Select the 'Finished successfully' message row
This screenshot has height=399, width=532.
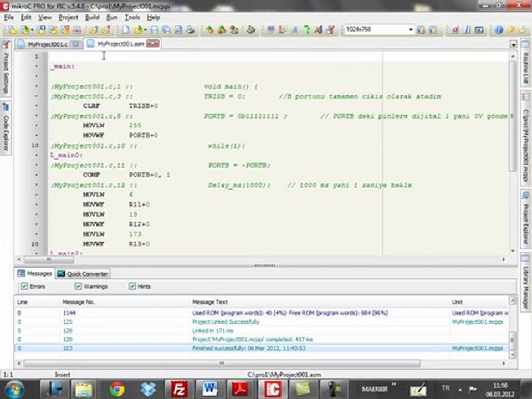[261, 348]
